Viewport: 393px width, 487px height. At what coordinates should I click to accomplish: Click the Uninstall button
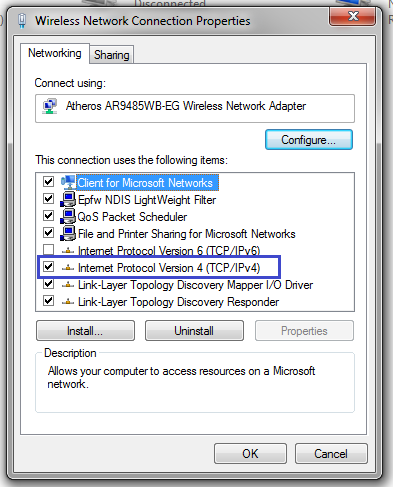pyautogui.click(x=194, y=331)
